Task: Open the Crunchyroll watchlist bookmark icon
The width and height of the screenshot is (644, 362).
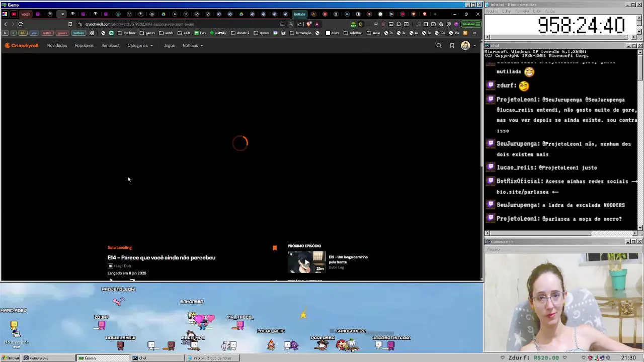Action: tap(452, 46)
